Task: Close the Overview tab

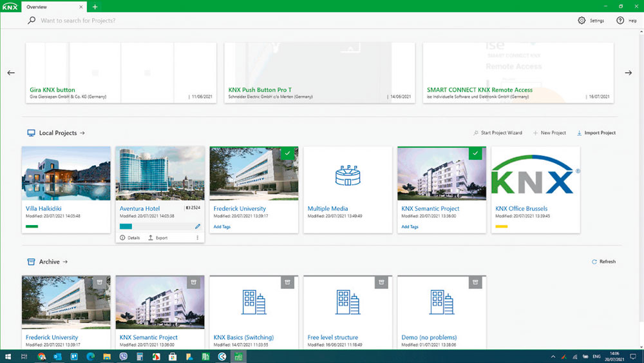Action: click(81, 7)
